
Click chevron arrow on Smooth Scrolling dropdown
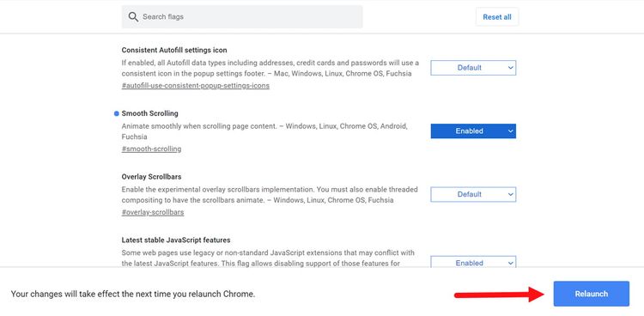(511, 131)
